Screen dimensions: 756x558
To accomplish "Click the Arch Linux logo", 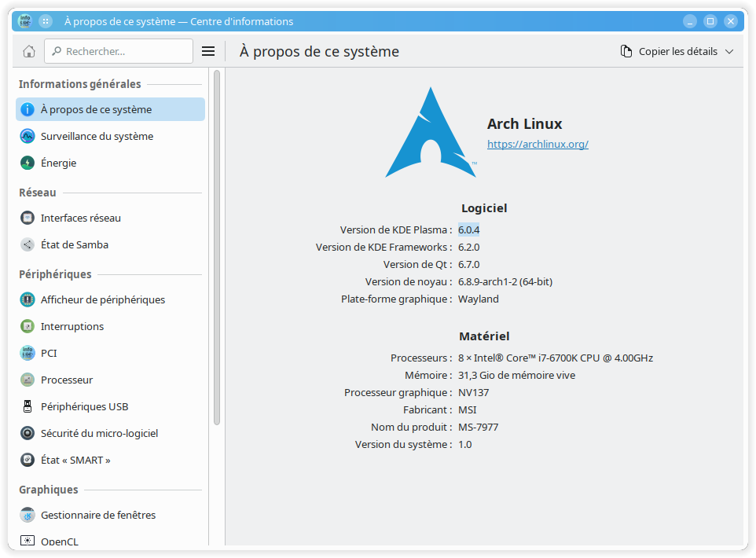I will [x=431, y=133].
